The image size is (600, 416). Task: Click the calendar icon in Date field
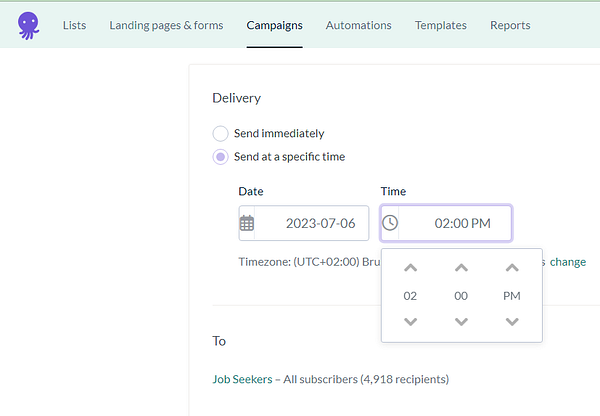(x=247, y=223)
